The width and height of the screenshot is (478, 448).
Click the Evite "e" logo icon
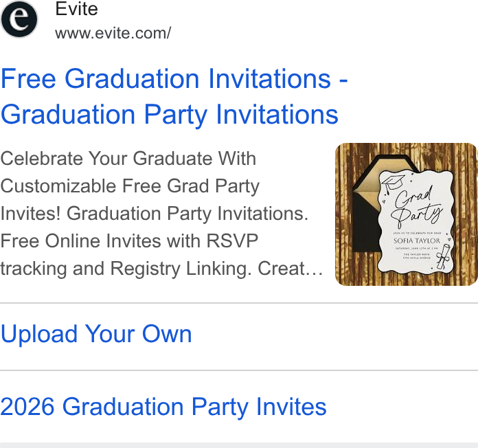tap(19, 19)
